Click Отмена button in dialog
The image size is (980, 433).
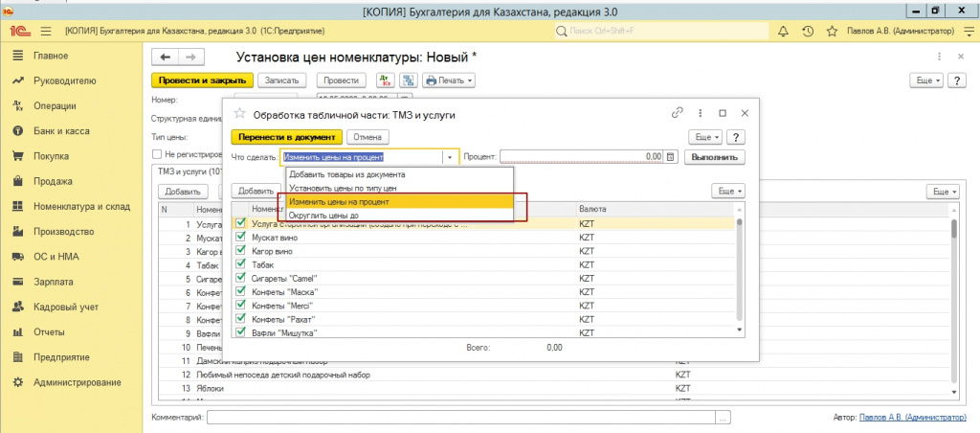368,137
